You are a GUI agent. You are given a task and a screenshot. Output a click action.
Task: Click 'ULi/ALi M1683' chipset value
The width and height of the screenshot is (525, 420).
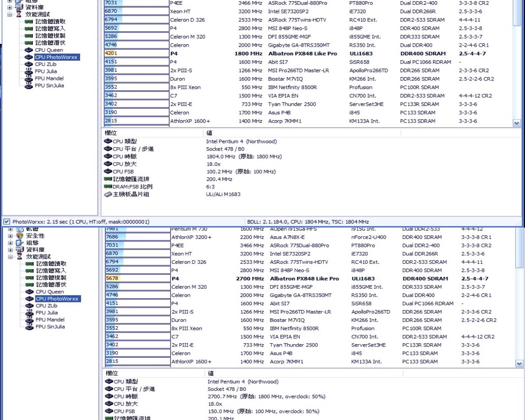[223, 194]
